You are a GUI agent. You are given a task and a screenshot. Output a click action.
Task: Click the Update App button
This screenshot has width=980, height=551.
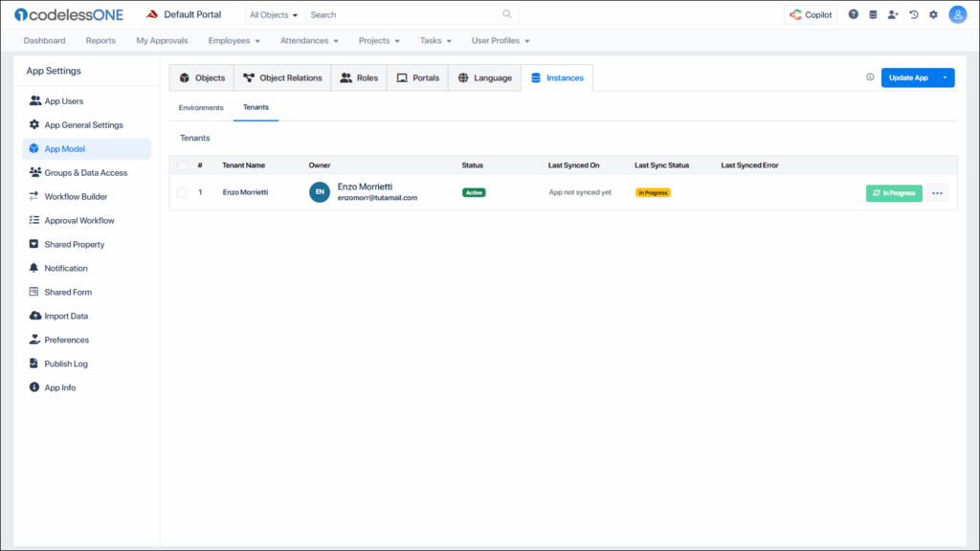click(x=907, y=77)
